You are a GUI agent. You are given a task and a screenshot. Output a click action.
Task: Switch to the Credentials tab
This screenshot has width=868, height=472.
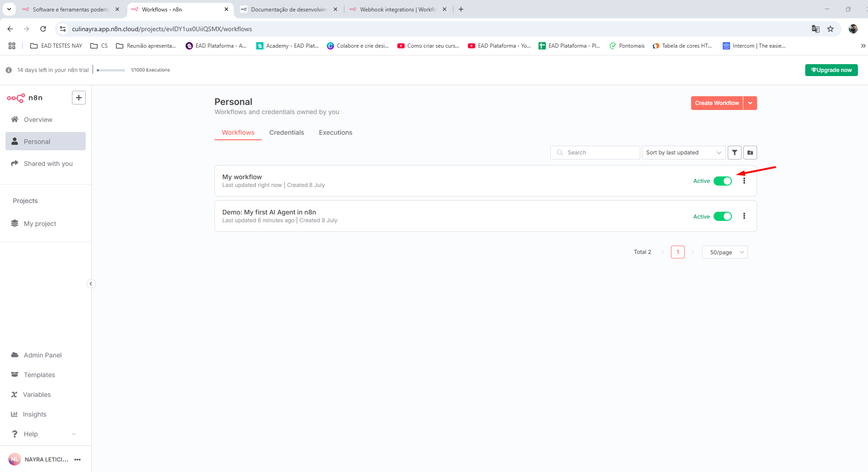point(286,132)
